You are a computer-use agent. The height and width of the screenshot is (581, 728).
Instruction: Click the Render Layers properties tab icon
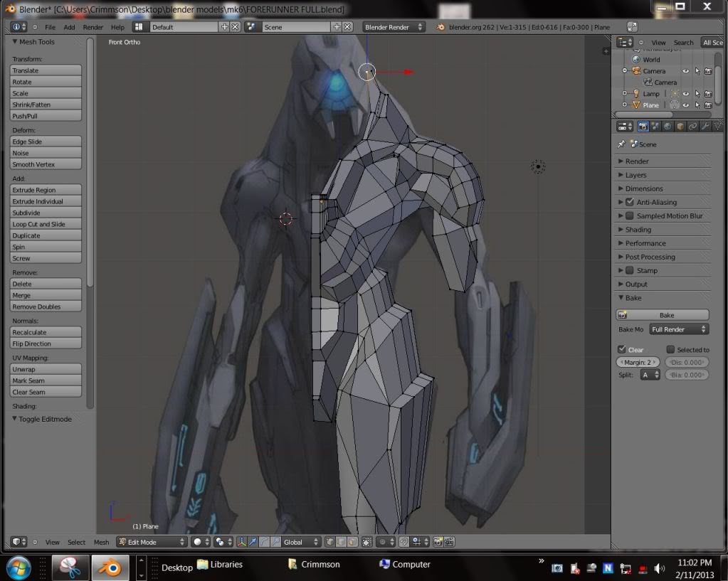655,127
